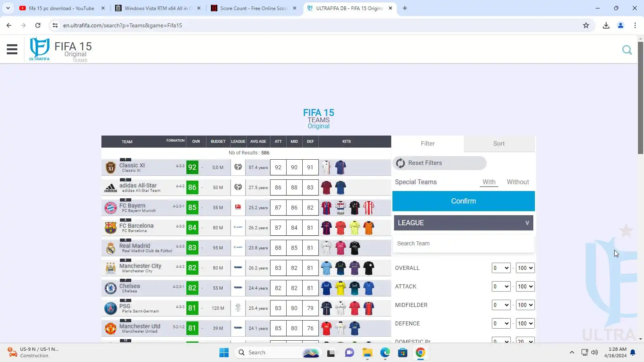Click the FC Barcelona club crest
644x362 pixels.
tap(110, 228)
